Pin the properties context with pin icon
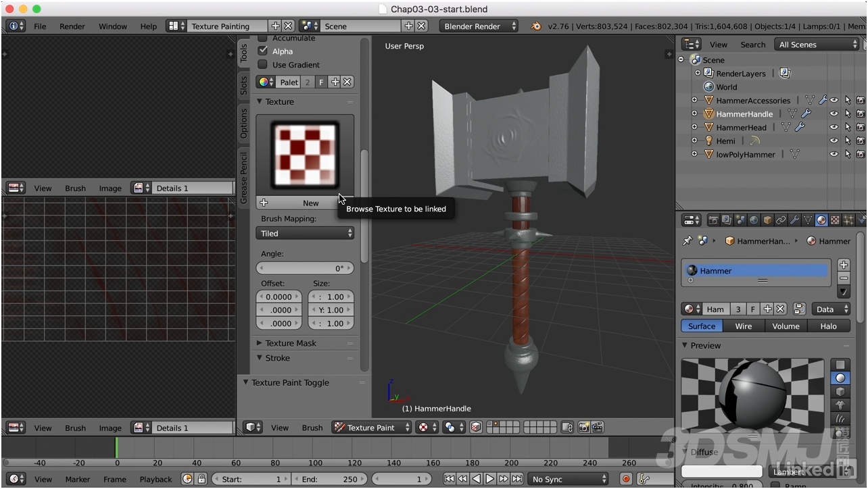 pos(688,240)
